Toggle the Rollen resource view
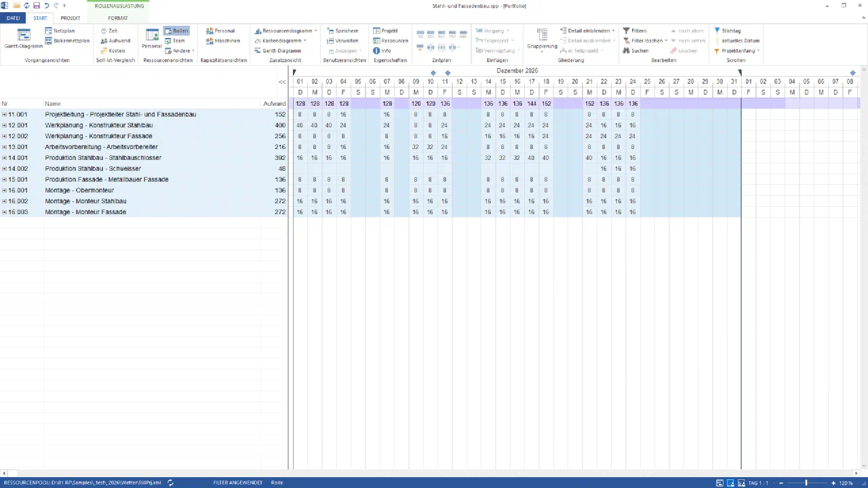The image size is (868, 488). [176, 30]
